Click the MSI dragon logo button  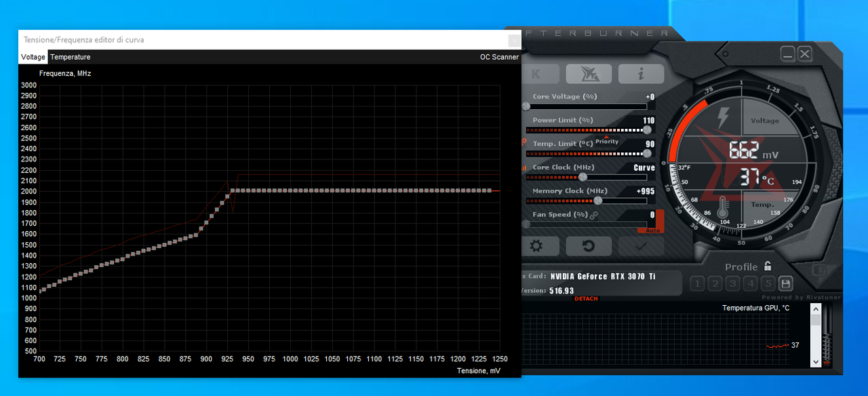click(588, 73)
